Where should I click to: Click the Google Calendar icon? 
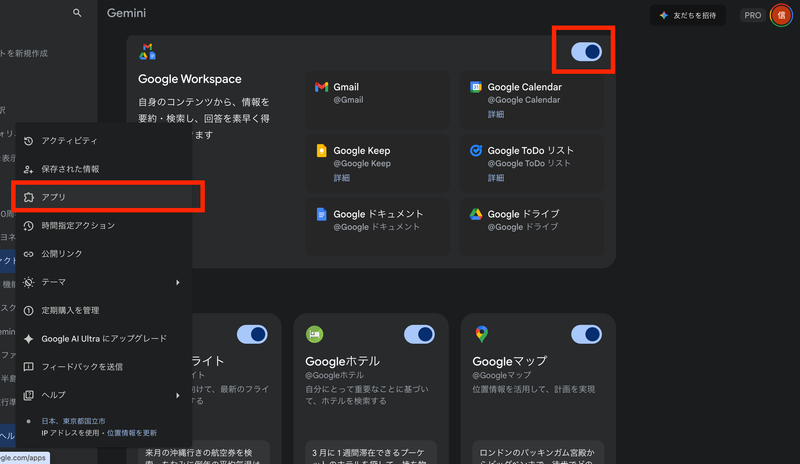(476, 87)
